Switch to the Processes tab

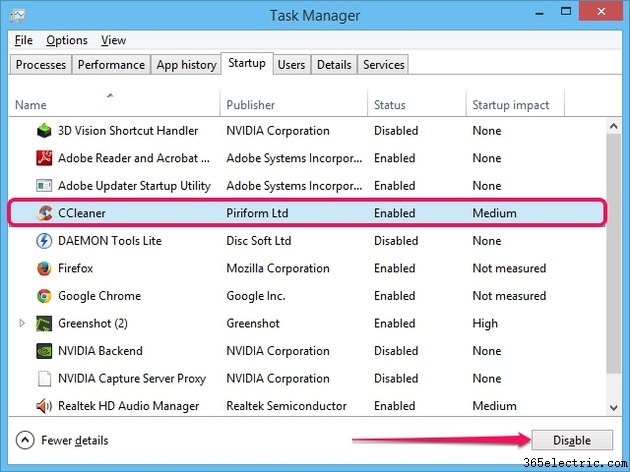click(41, 65)
